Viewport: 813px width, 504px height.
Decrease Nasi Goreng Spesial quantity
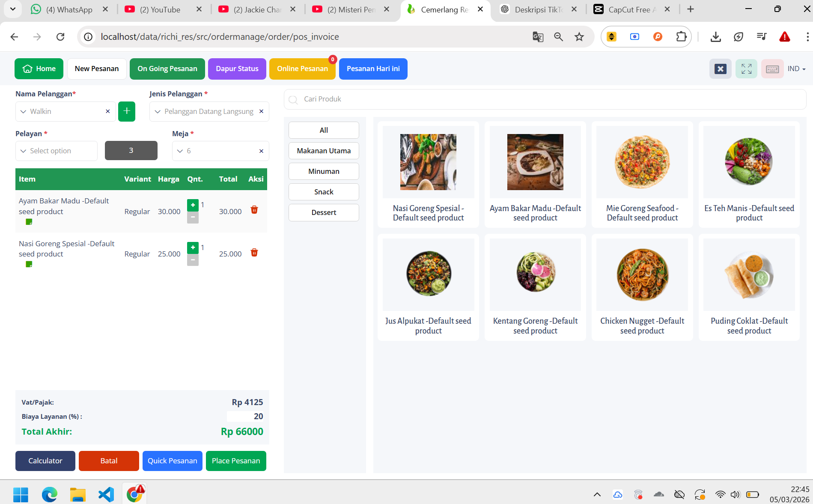pos(193,260)
